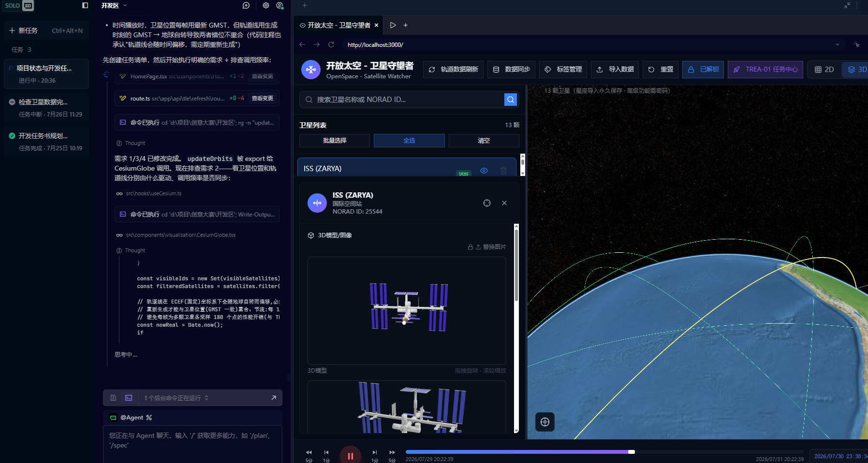Reload the localhost preview page
Image resolution: width=868 pixels, height=463 pixels.
coord(331,44)
